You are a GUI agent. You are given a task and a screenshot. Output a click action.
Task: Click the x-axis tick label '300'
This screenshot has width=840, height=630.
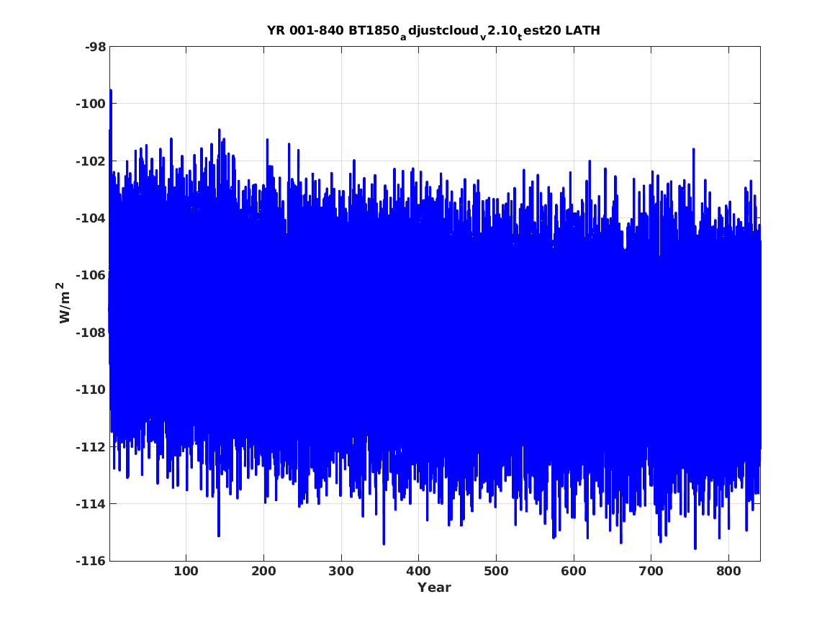[341, 571]
